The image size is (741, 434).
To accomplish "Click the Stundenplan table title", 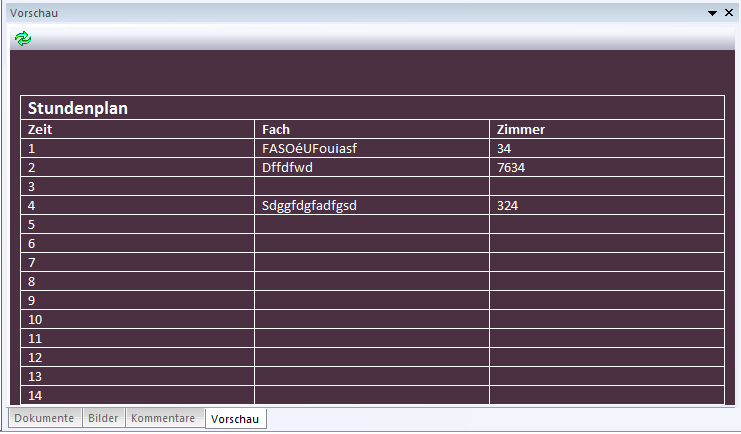I will tap(78, 108).
